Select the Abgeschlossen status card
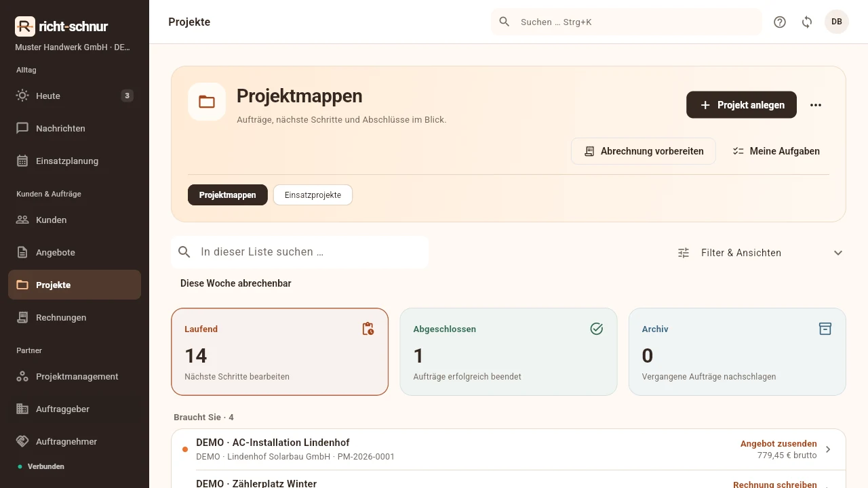The height and width of the screenshot is (488, 868). [x=509, y=352]
